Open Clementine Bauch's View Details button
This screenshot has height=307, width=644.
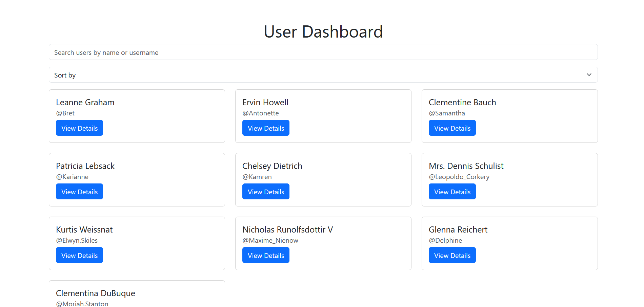452,128
